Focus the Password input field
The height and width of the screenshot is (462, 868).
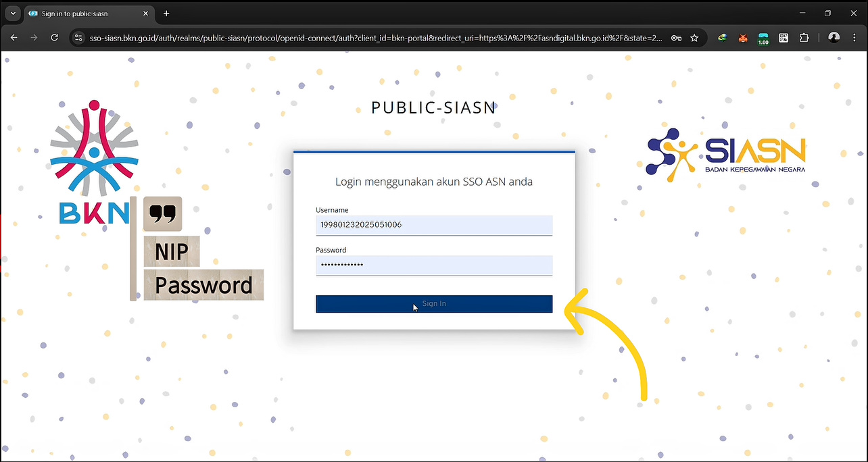(433, 265)
